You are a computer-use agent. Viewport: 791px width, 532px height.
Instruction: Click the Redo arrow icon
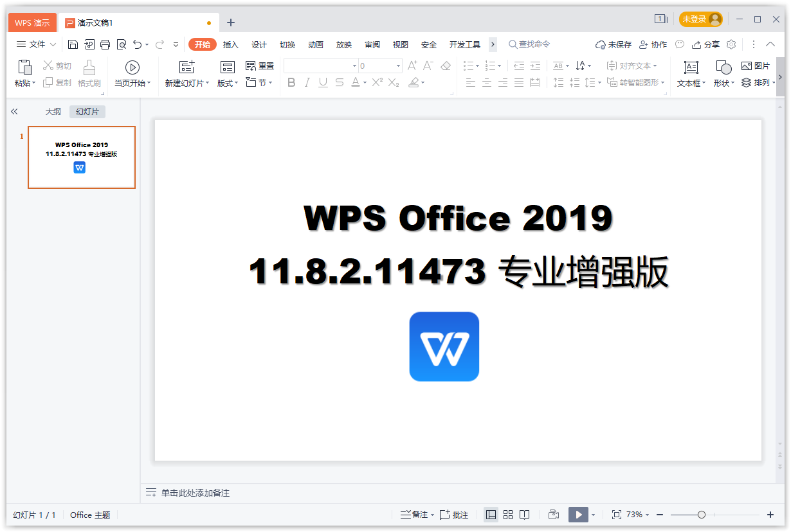[160, 44]
